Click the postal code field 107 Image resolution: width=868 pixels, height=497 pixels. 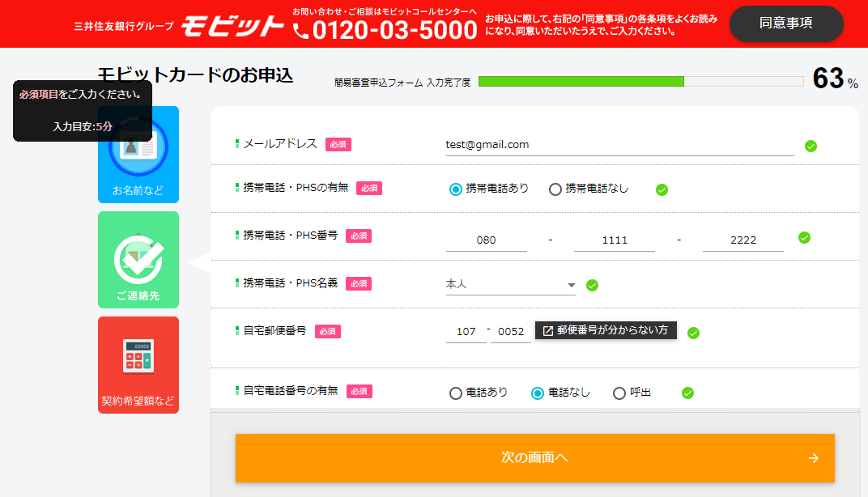(466, 332)
